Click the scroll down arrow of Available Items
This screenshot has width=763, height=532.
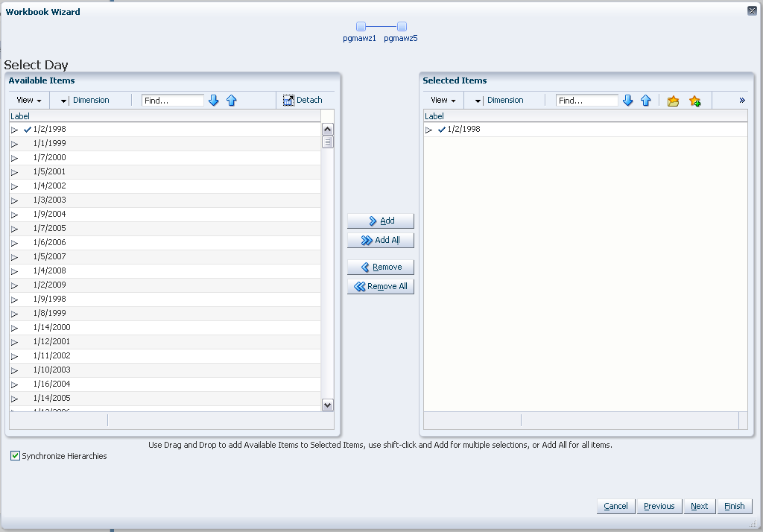[328, 405]
